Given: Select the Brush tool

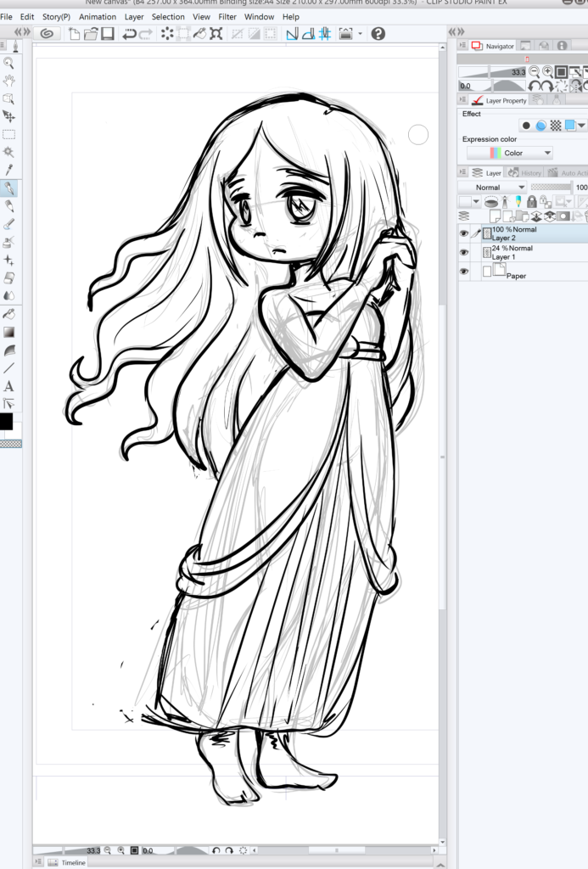Looking at the screenshot, I should [8, 224].
